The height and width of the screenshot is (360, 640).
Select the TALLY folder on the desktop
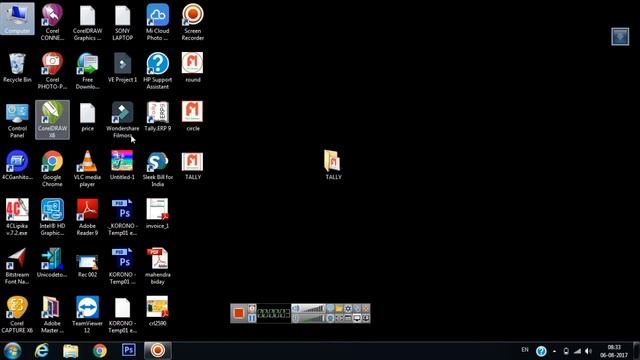333,165
